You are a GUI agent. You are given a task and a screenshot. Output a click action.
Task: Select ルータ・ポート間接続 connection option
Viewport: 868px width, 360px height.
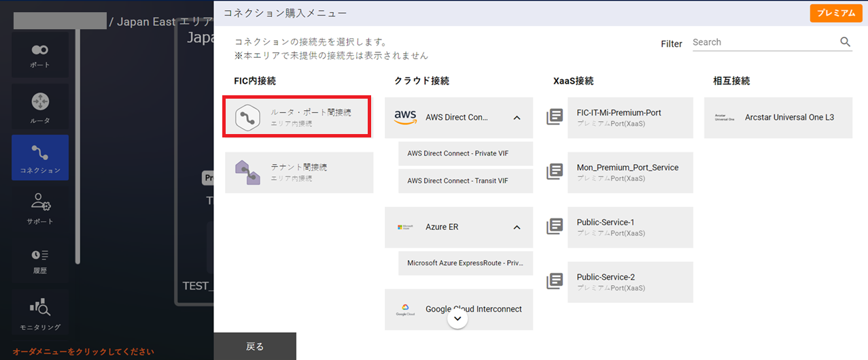coord(298,117)
